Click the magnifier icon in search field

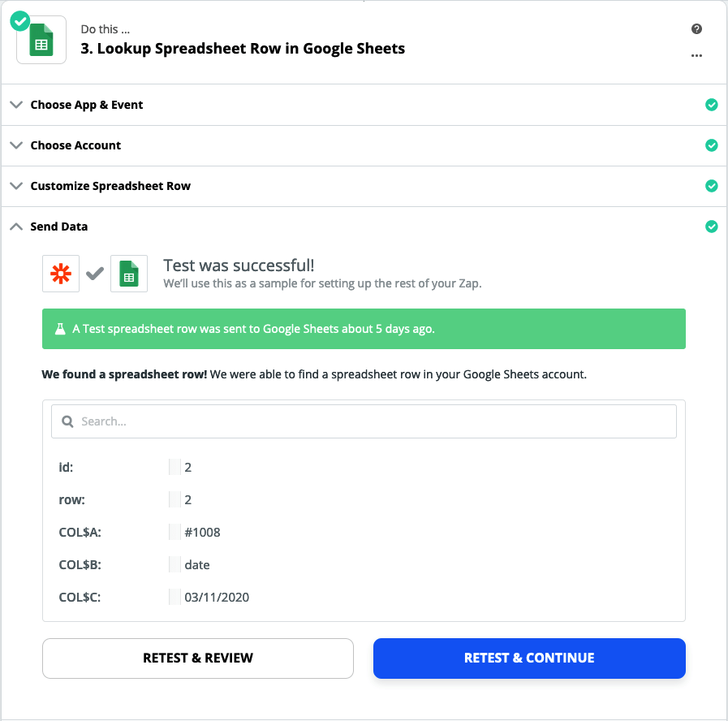tap(68, 421)
